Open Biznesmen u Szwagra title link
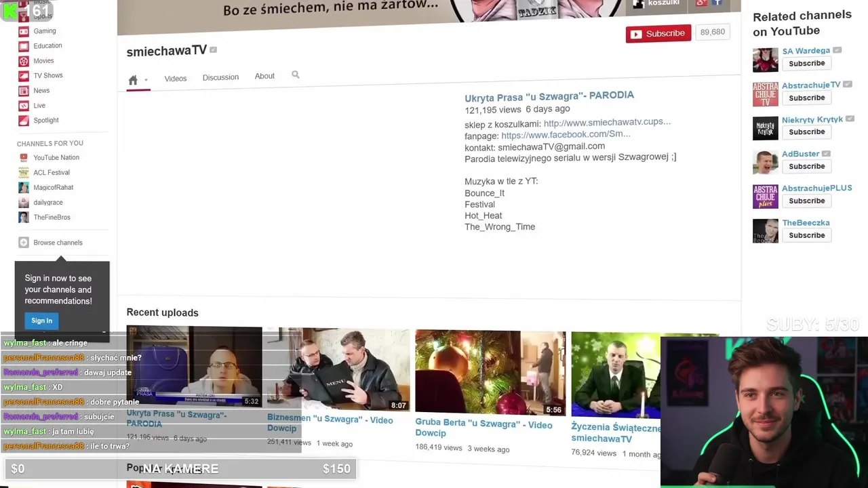 330,424
